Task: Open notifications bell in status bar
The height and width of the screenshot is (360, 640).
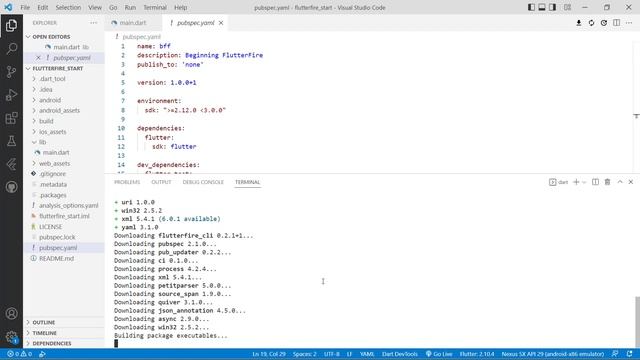Action: pyautogui.click(x=630, y=354)
